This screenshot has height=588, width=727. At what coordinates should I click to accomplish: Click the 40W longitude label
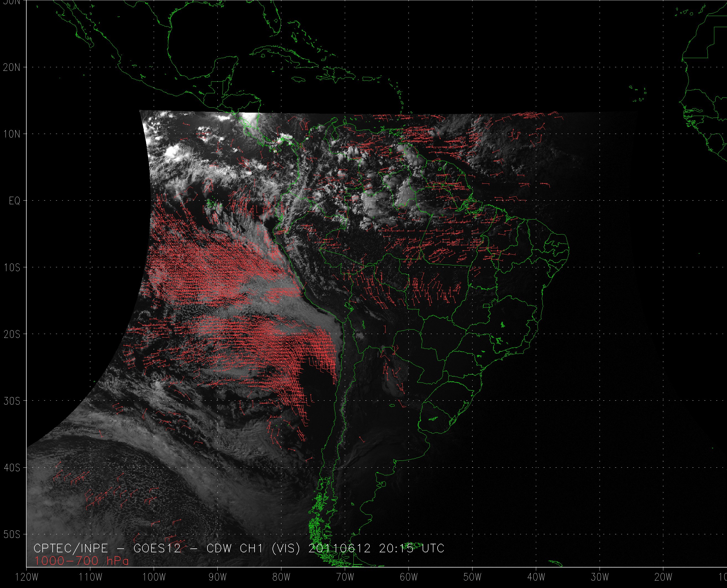pos(536,577)
